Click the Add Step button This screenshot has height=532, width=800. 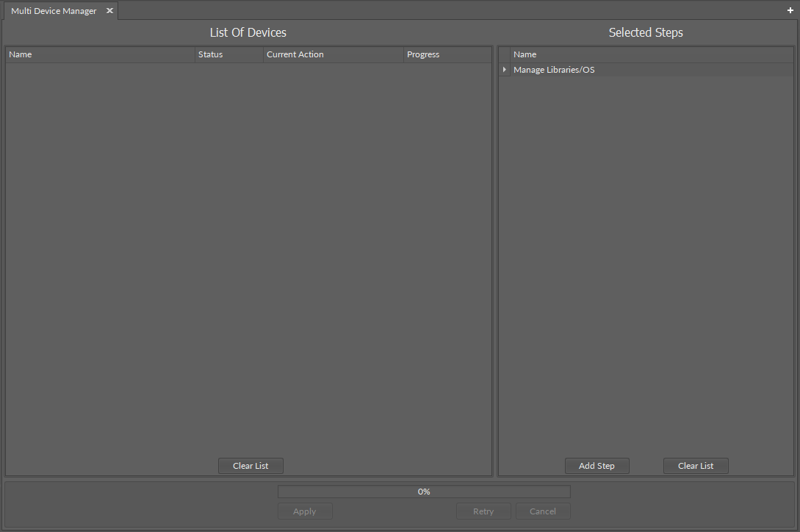click(x=597, y=465)
